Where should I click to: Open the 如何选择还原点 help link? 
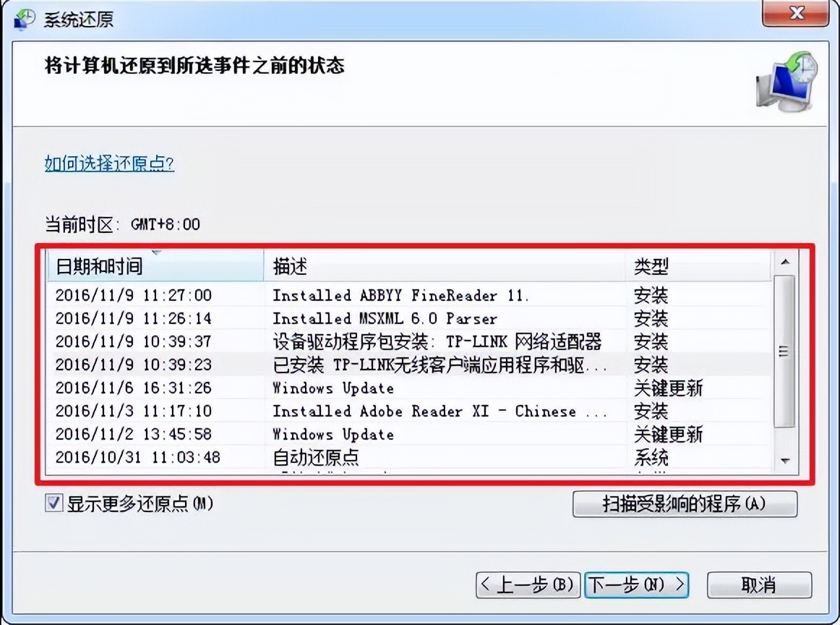click(108, 164)
